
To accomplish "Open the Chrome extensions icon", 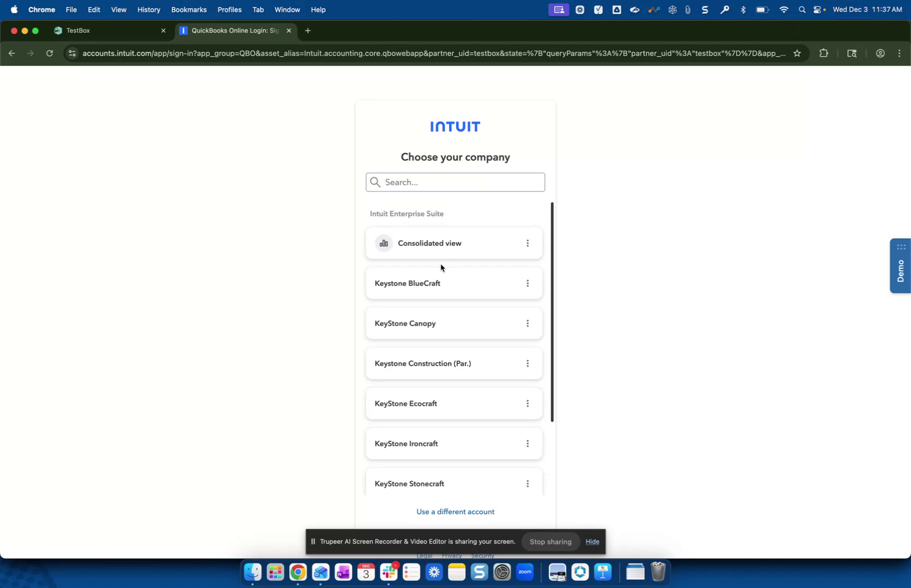I will pyautogui.click(x=824, y=53).
